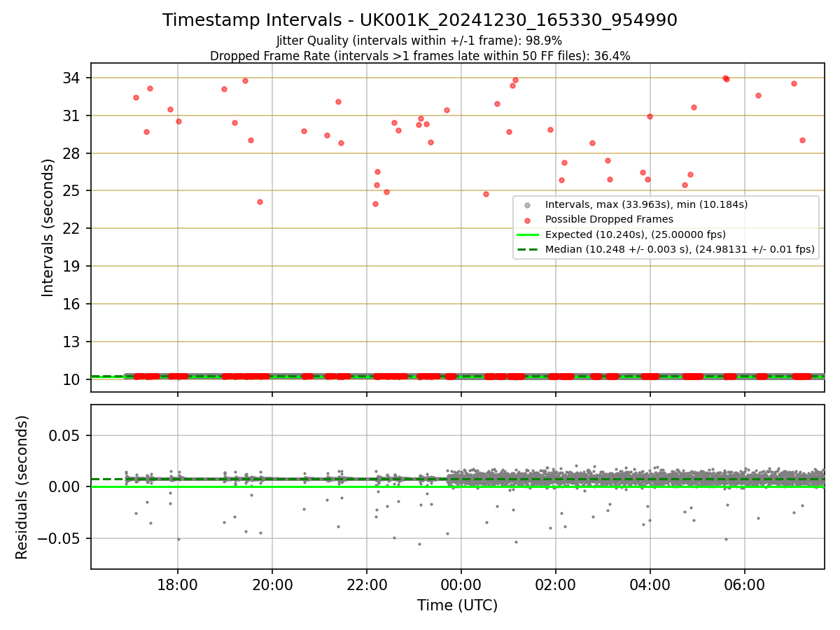Click the x-axis tick label '20:00'
The image size is (840, 630).
[272, 584]
